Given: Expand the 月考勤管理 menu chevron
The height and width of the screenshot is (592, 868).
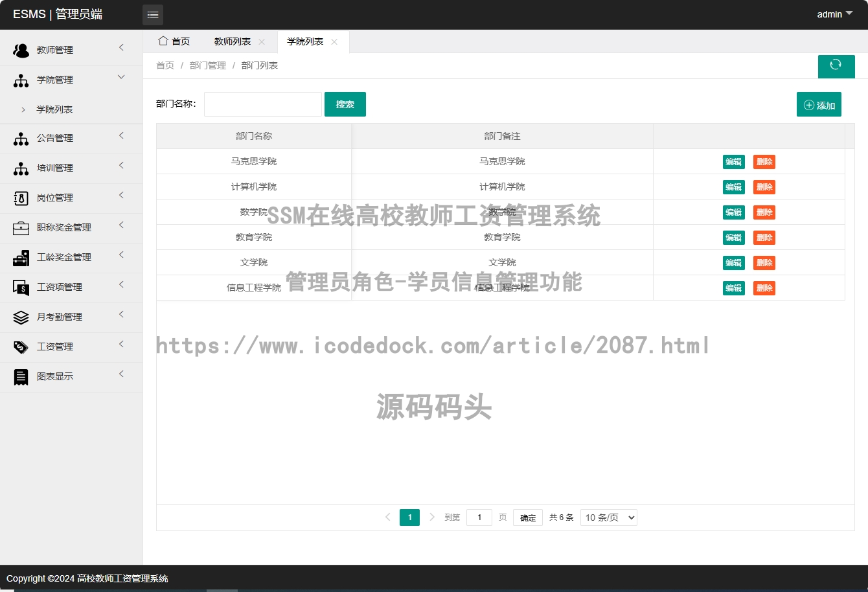Looking at the screenshot, I should click(x=121, y=314).
